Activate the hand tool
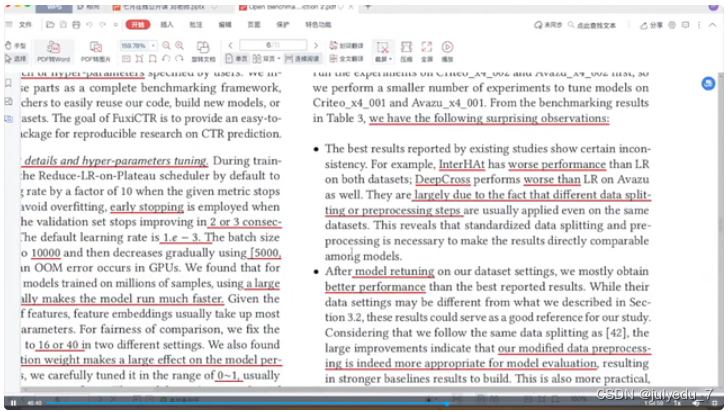Image resolution: width=728 pixels, height=412 pixels. 15,46
